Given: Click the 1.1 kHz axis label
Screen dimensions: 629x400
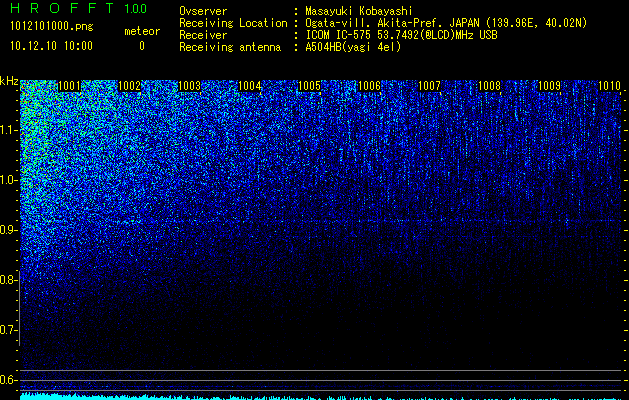Looking at the screenshot, I should (x=9, y=130).
